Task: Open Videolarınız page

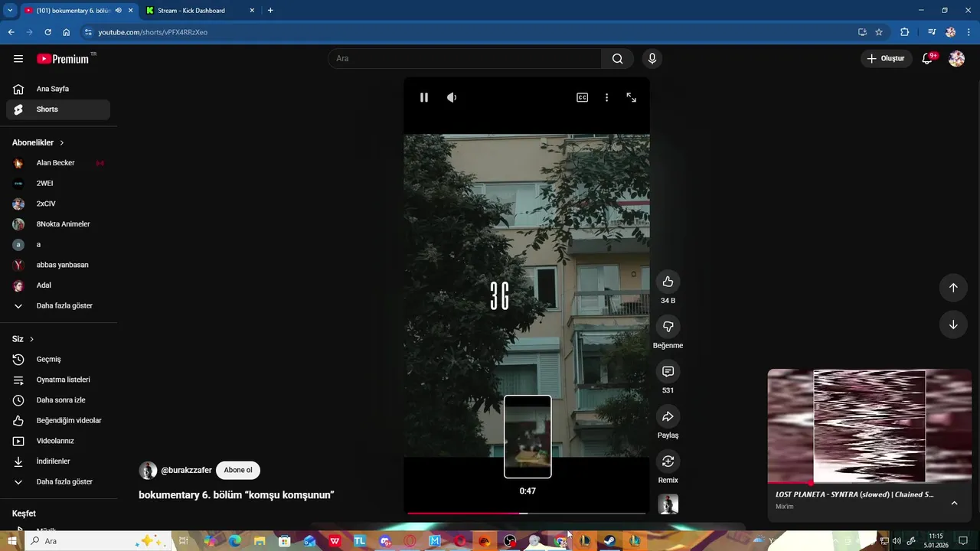Action: point(58,441)
